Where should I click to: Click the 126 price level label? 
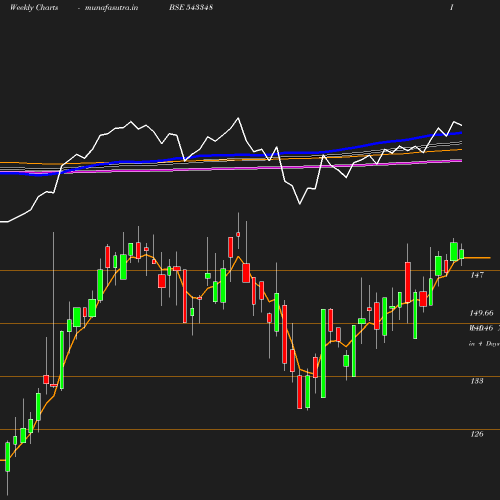477,434
